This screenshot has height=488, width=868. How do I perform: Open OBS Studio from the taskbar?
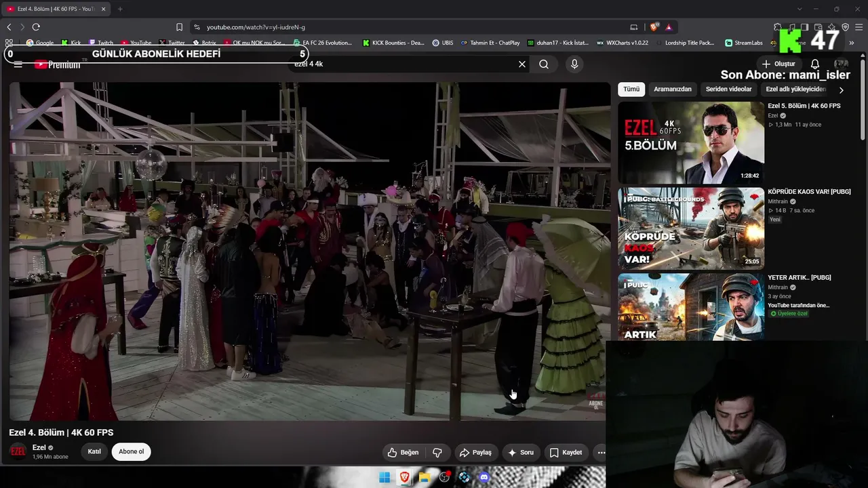point(444,477)
